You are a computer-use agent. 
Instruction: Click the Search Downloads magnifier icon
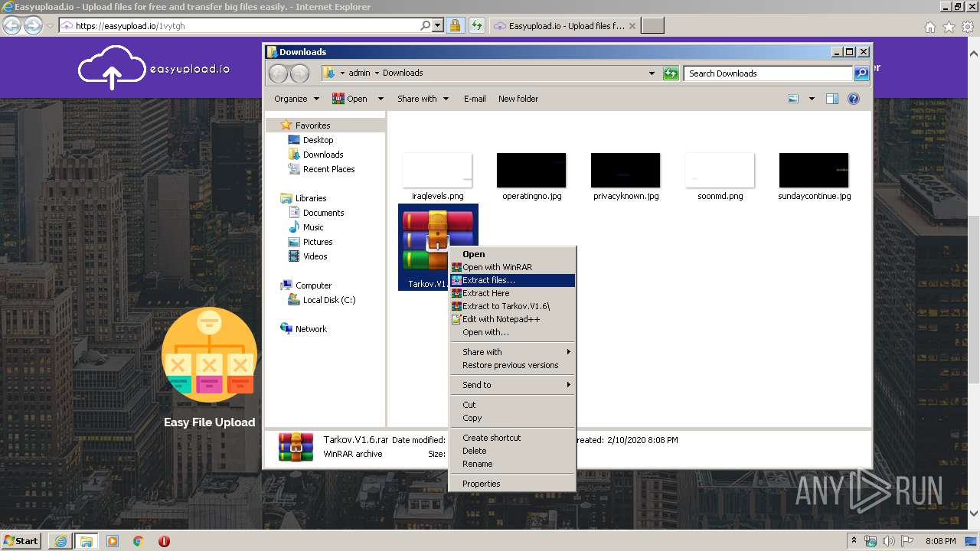click(x=861, y=73)
